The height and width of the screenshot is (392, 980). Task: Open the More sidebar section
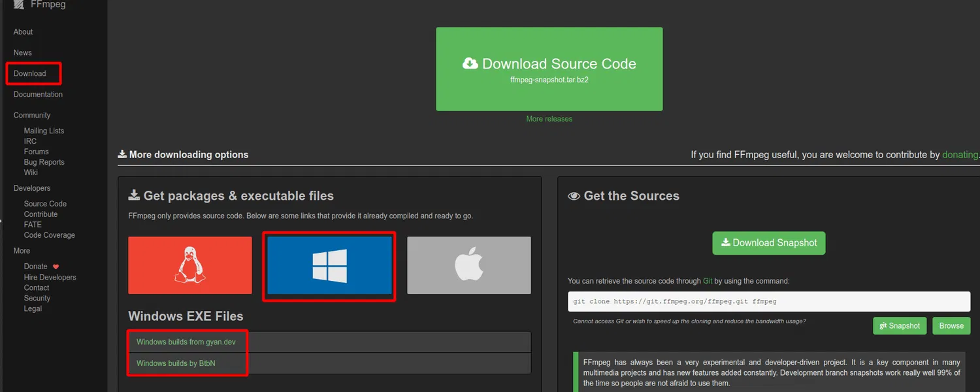click(x=22, y=251)
